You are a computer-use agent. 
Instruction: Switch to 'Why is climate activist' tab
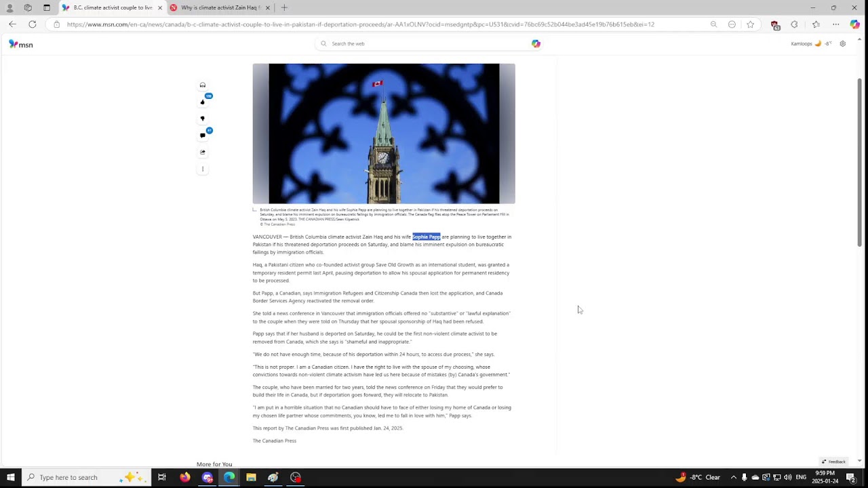tap(218, 7)
